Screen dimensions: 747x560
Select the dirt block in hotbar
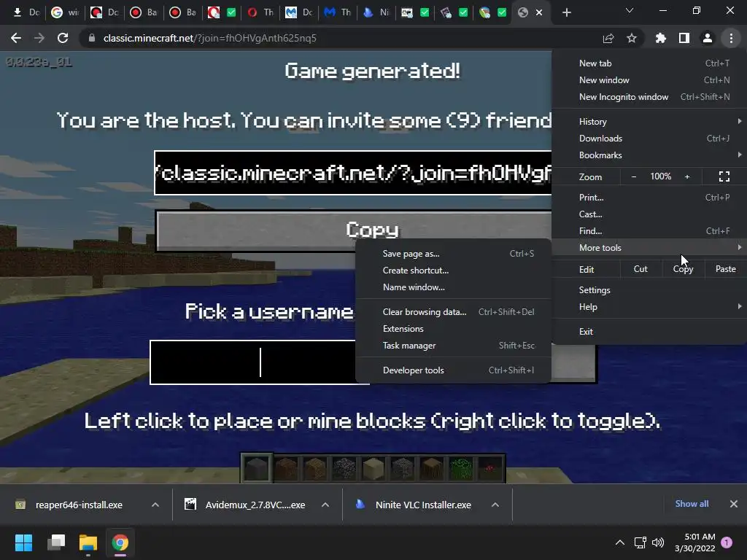pyautogui.click(x=286, y=468)
